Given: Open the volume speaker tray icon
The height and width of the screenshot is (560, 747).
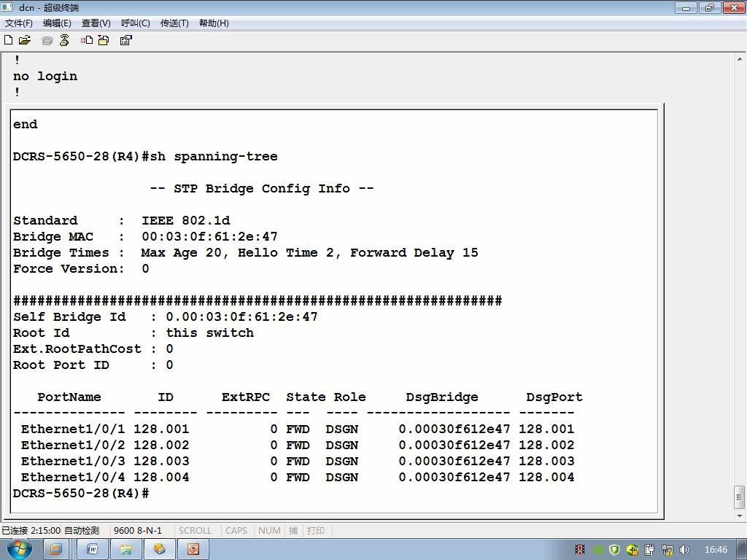Looking at the screenshot, I should point(684,550).
